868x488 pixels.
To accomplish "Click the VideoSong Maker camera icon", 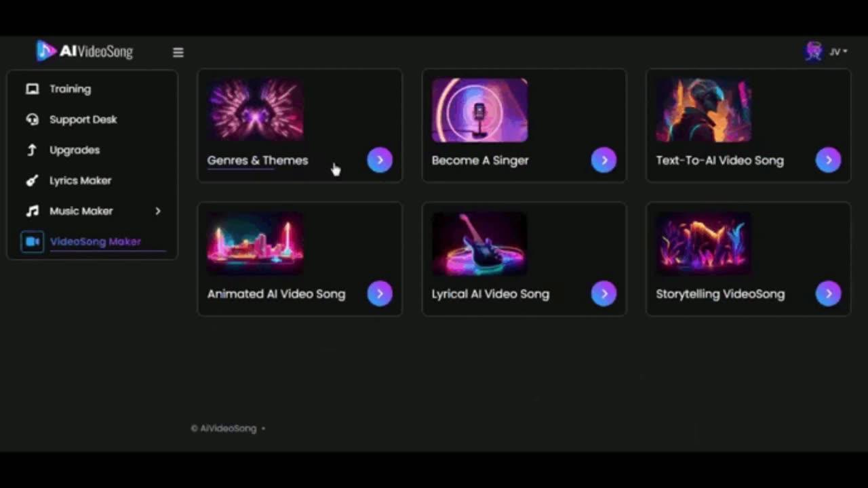I will pos(32,241).
